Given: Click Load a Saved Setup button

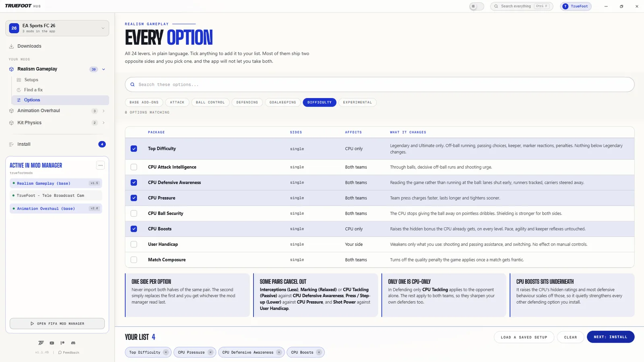Looking at the screenshot, I should (x=524, y=337).
